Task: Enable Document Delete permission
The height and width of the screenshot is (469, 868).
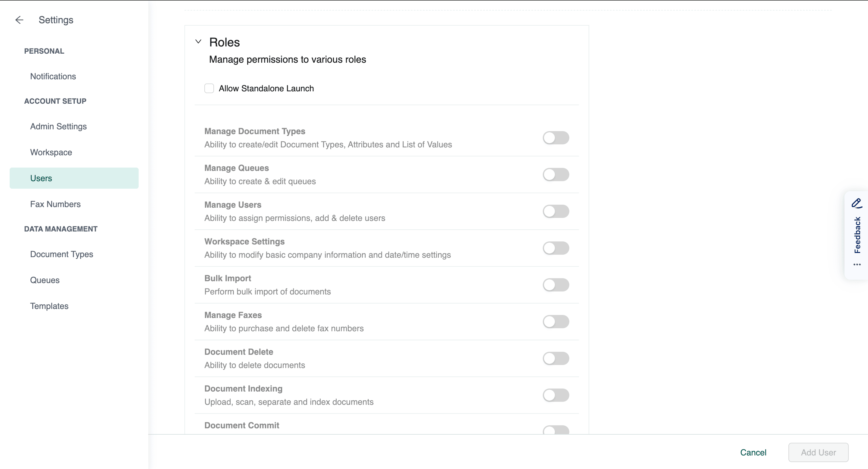Action: [556, 358]
